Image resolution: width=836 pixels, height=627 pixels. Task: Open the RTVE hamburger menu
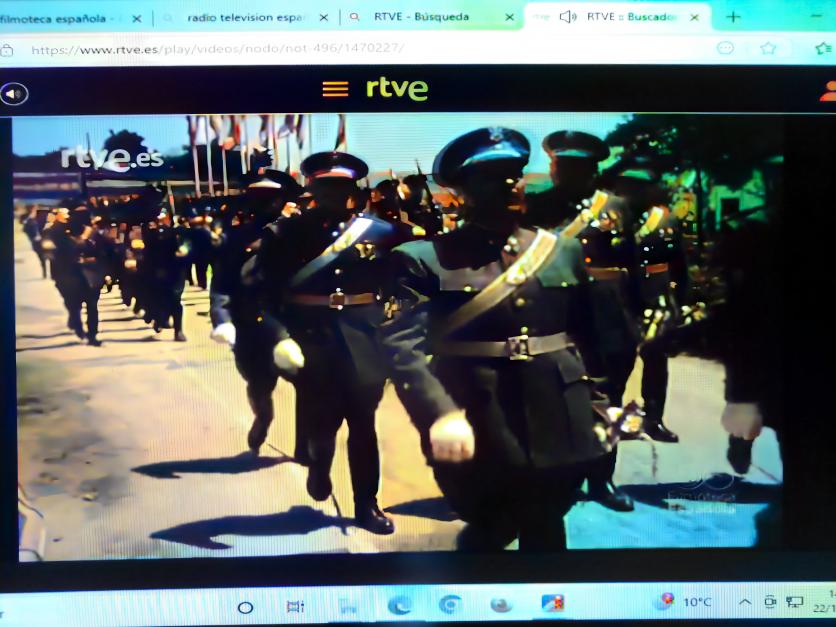[335, 89]
